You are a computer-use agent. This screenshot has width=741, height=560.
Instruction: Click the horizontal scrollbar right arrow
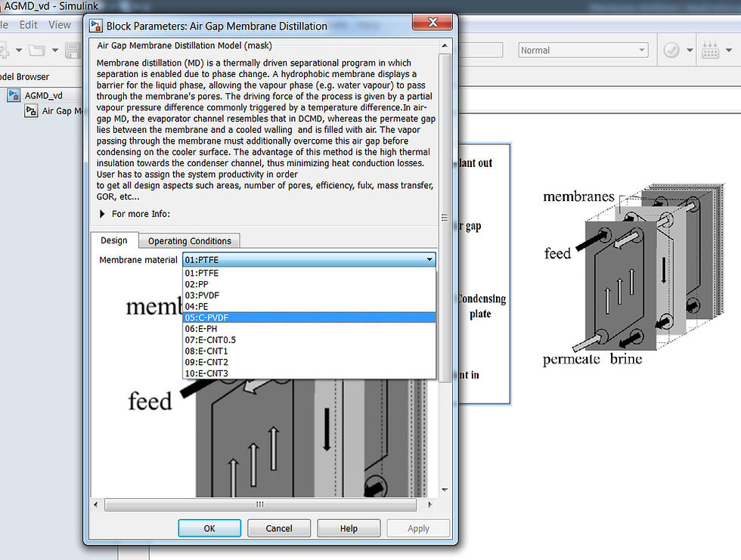coord(429,505)
